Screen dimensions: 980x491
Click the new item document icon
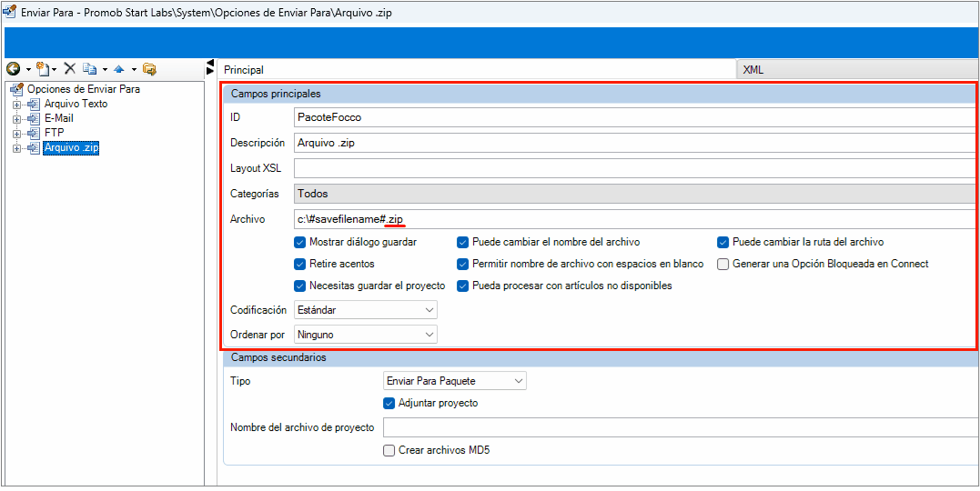point(43,69)
